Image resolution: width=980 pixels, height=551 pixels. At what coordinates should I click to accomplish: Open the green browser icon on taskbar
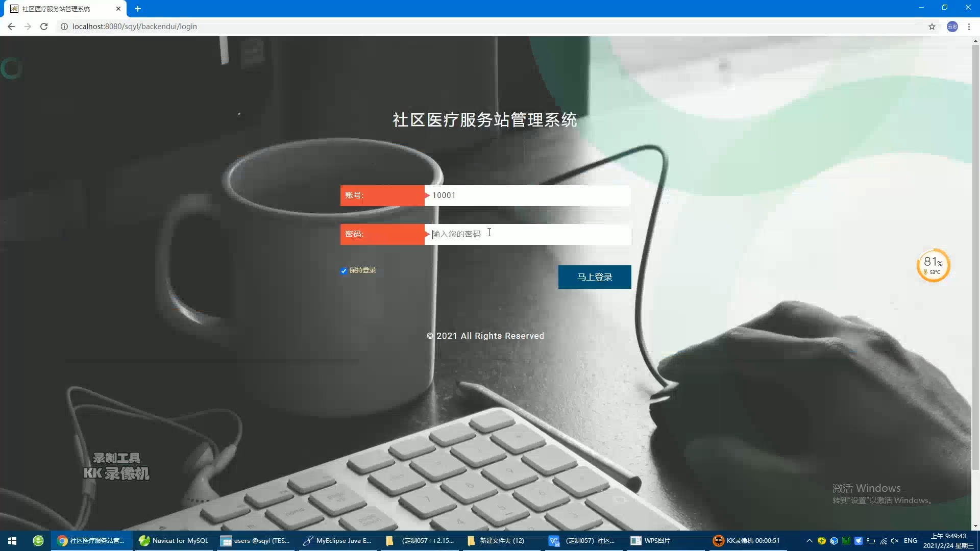click(x=38, y=541)
